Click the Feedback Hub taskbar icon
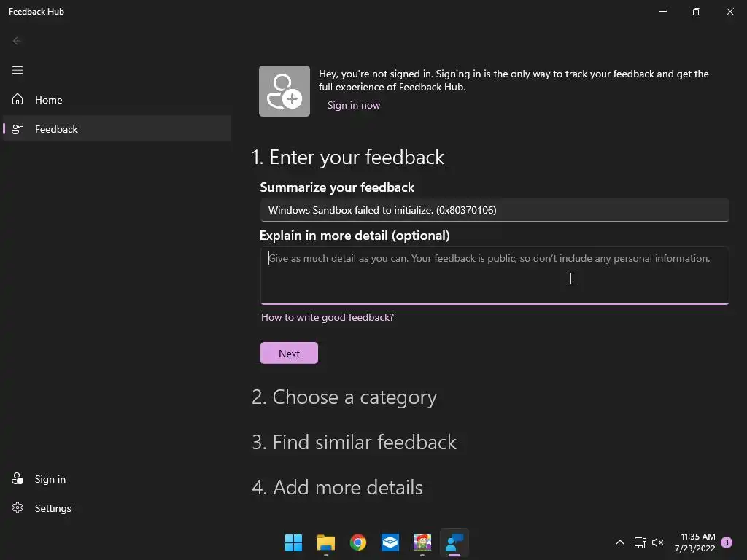This screenshot has height=560, width=747. click(x=454, y=542)
